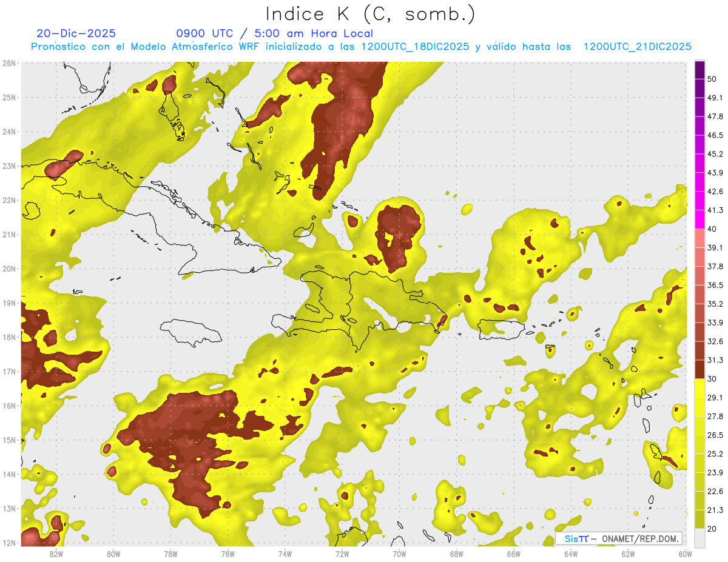Select the olive swatch between 20 and 21.3
728x562 pixels.
point(699,520)
